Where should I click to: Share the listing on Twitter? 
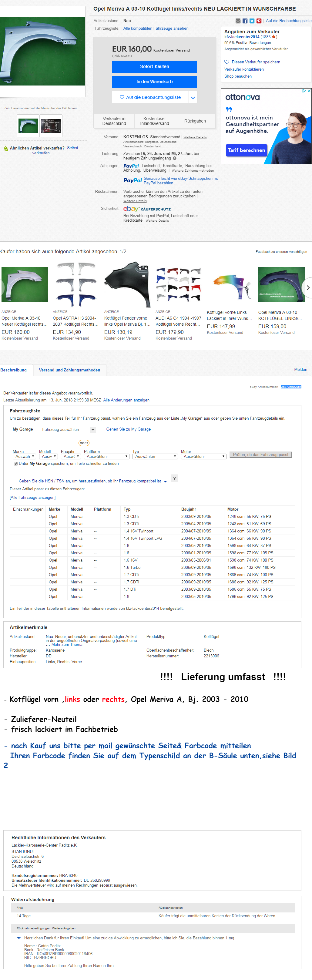click(252, 21)
